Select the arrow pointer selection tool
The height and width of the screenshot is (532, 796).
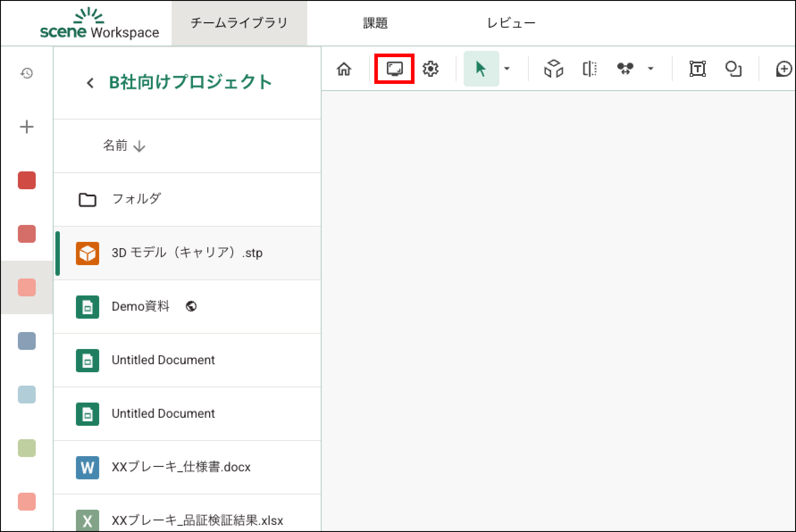click(481, 69)
